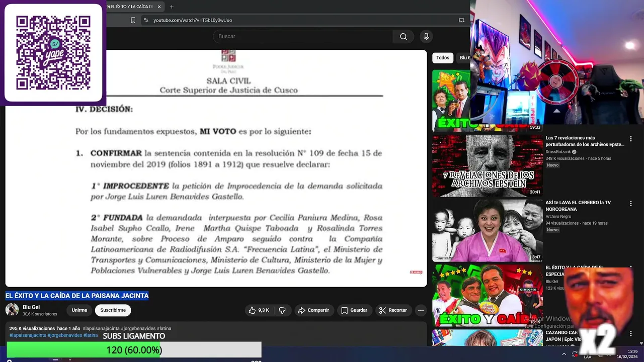Click the #lapaisanajacinta blue hashtag link

[28, 335]
